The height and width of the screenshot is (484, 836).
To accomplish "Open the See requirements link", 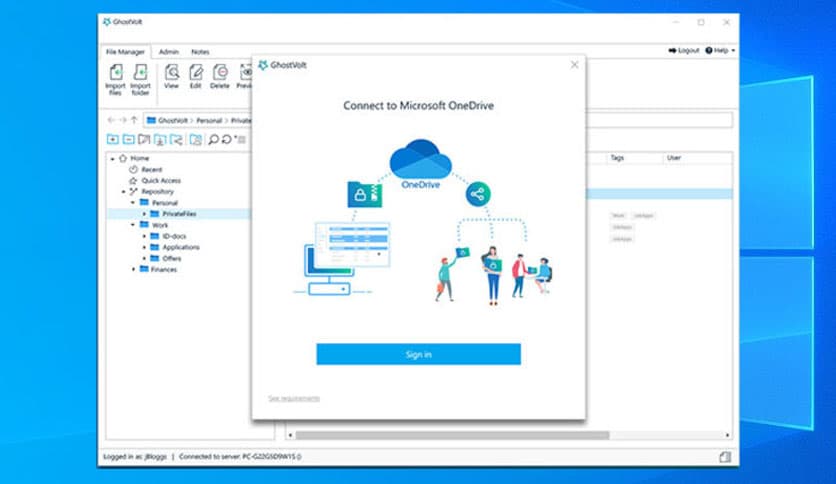I will (x=294, y=398).
